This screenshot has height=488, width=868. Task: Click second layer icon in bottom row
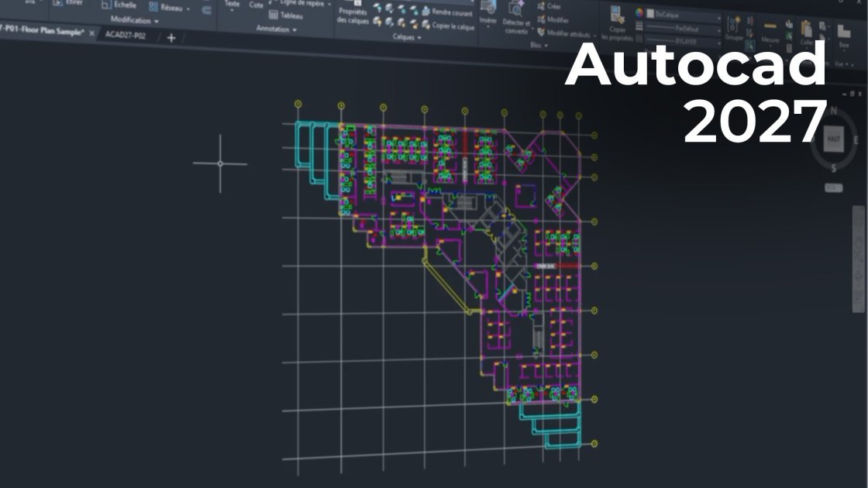[390, 22]
